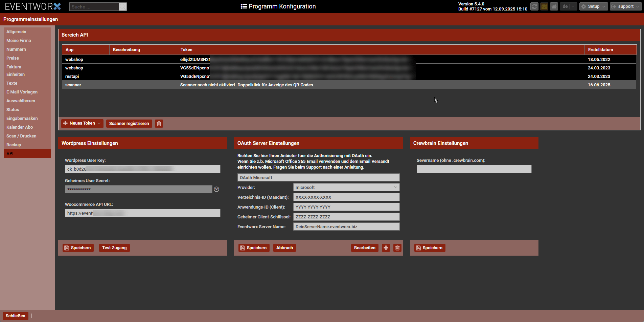Open the Neues Token dropdown button
Viewport: 644px width, 322px height.
click(x=82, y=124)
